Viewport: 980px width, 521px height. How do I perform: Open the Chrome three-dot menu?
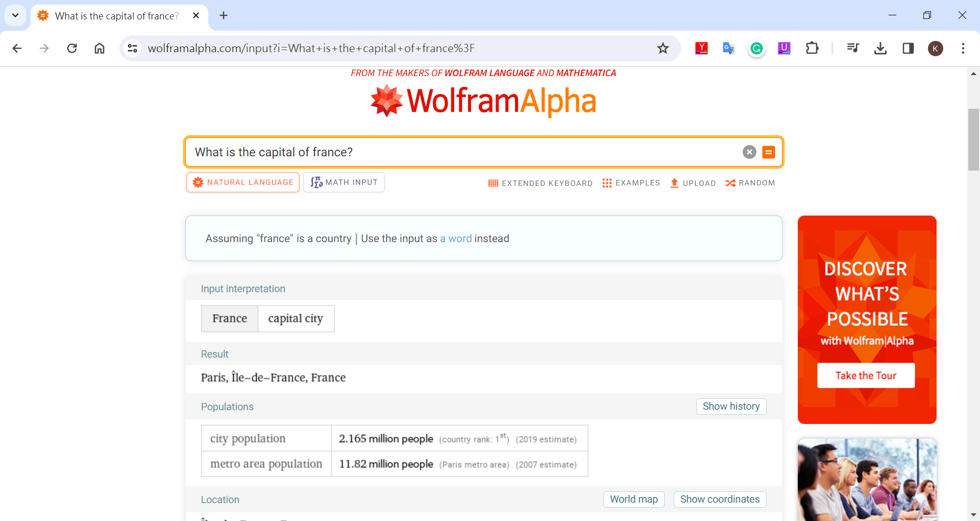tap(963, 49)
